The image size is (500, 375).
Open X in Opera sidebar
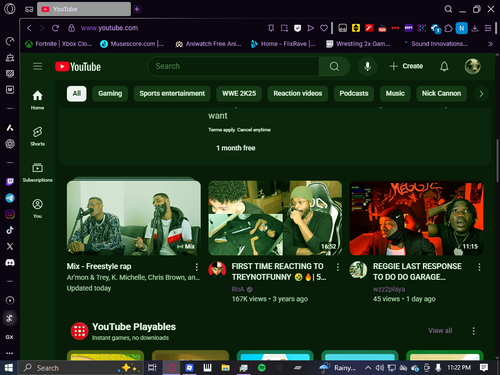click(x=10, y=246)
